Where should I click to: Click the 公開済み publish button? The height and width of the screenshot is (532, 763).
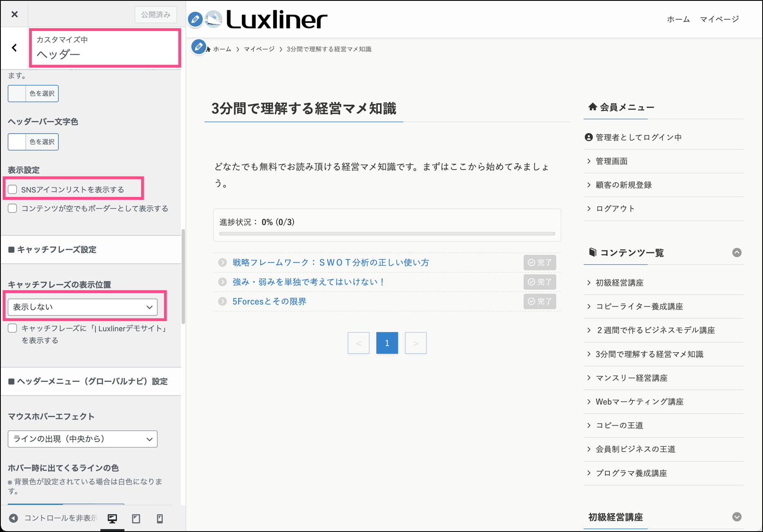point(156,15)
